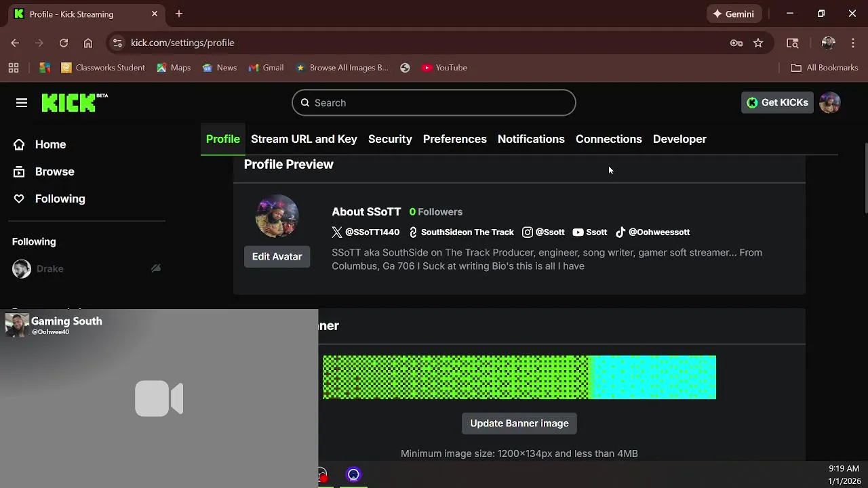Open Drake's channel avatar in Following list

[x=22, y=268]
